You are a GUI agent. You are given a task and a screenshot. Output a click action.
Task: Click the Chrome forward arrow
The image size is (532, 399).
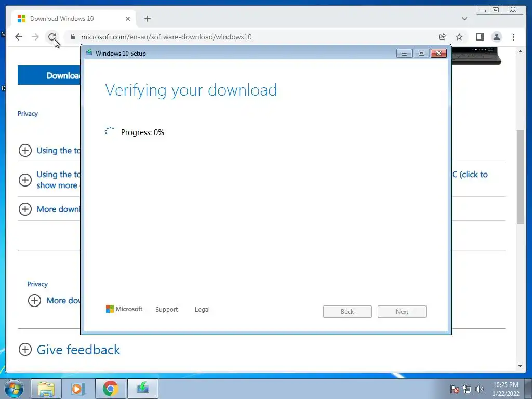(x=35, y=37)
